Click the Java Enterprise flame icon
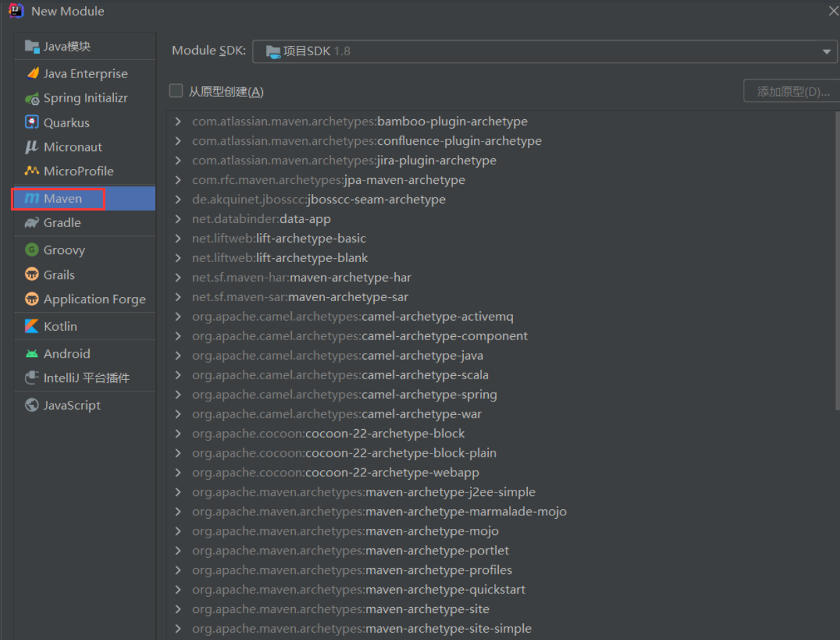Viewport: 840px width, 640px height. 32,73
